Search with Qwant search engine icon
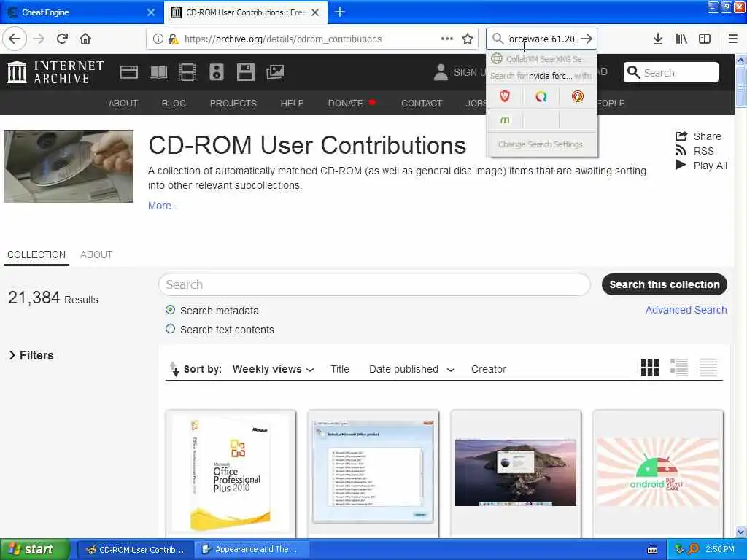Image resolution: width=747 pixels, height=560 pixels. [541, 97]
